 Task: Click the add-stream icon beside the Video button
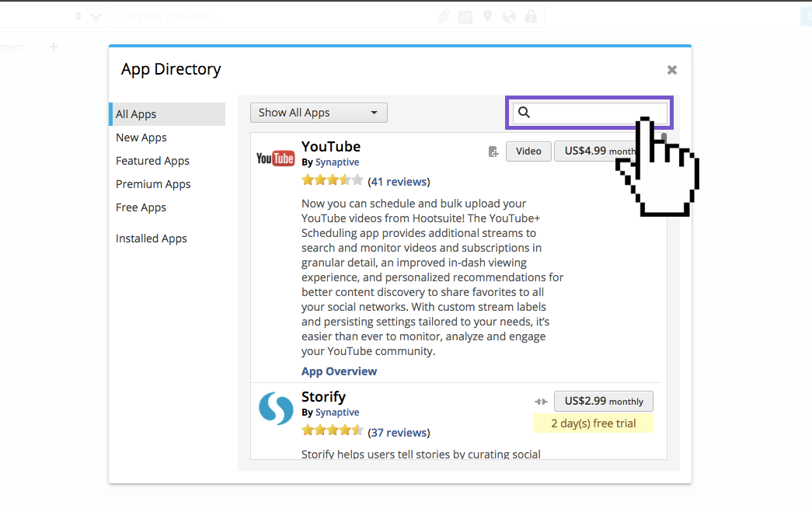click(493, 152)
